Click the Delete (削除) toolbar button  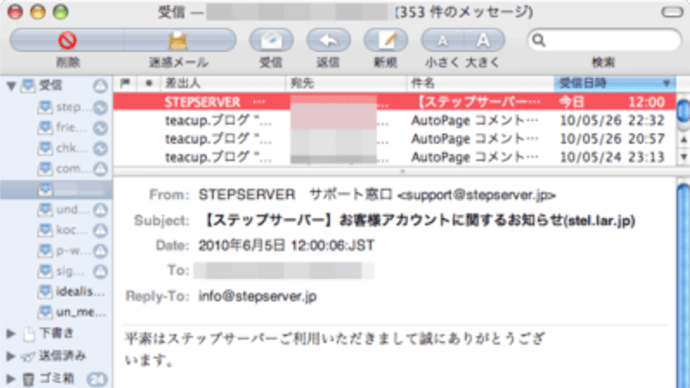[67, 40]
